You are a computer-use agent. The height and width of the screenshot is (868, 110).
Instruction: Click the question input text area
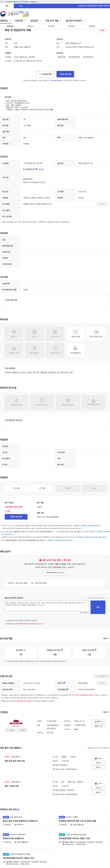pyautogui.click(x=47, y=606)
